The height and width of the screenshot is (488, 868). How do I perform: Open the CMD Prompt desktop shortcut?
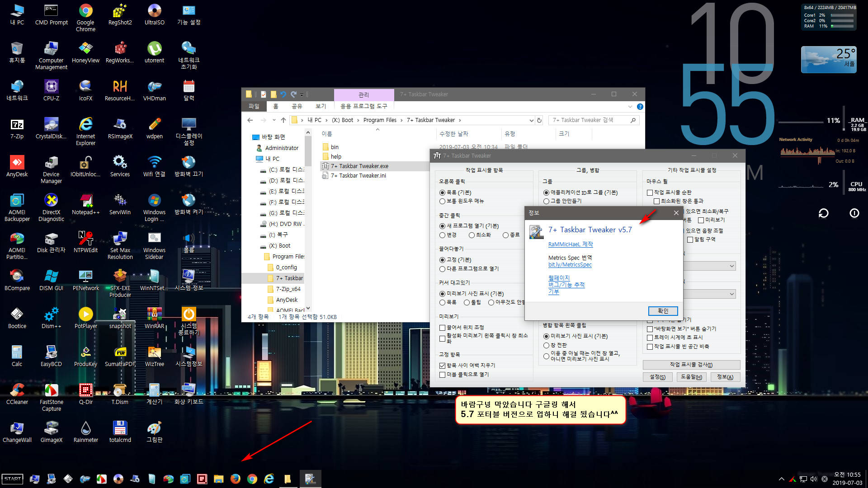51,15
